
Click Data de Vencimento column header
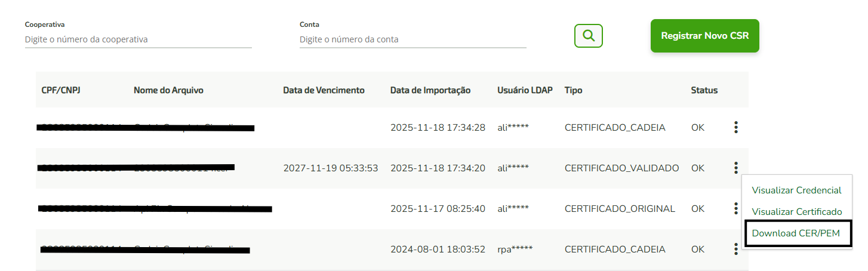[324, 90]
